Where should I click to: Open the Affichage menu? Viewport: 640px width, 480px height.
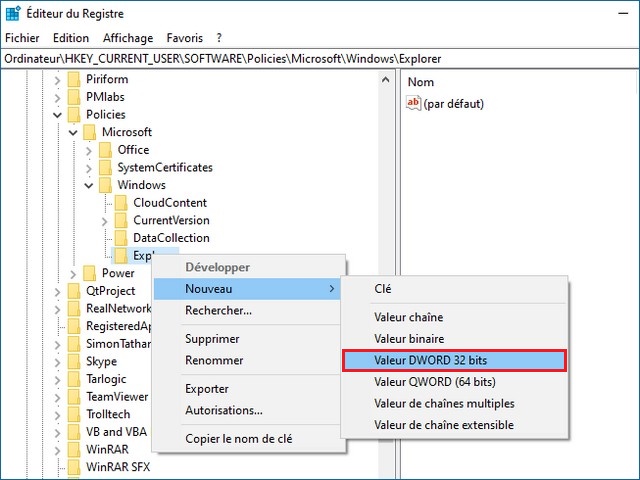coord(128,38)
